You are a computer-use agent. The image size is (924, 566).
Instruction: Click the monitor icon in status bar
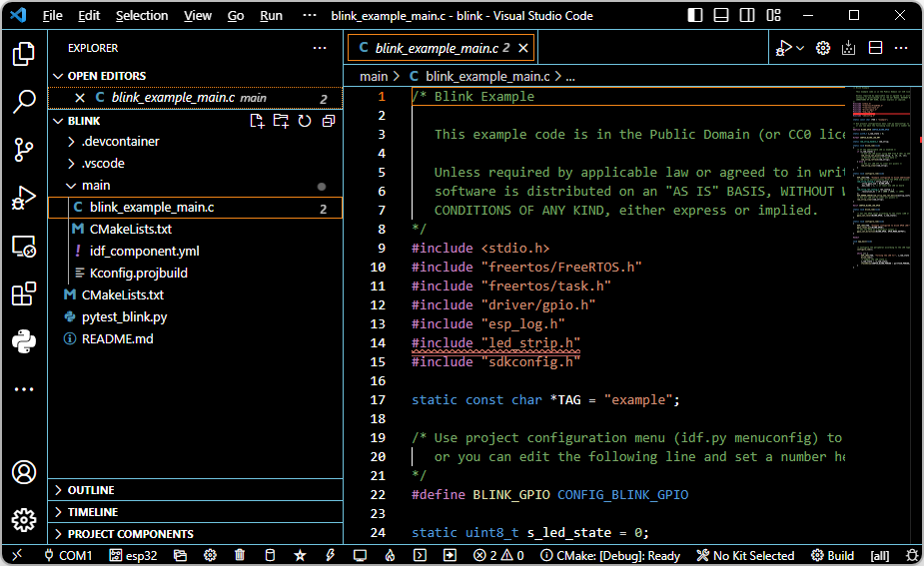point(360,555)
